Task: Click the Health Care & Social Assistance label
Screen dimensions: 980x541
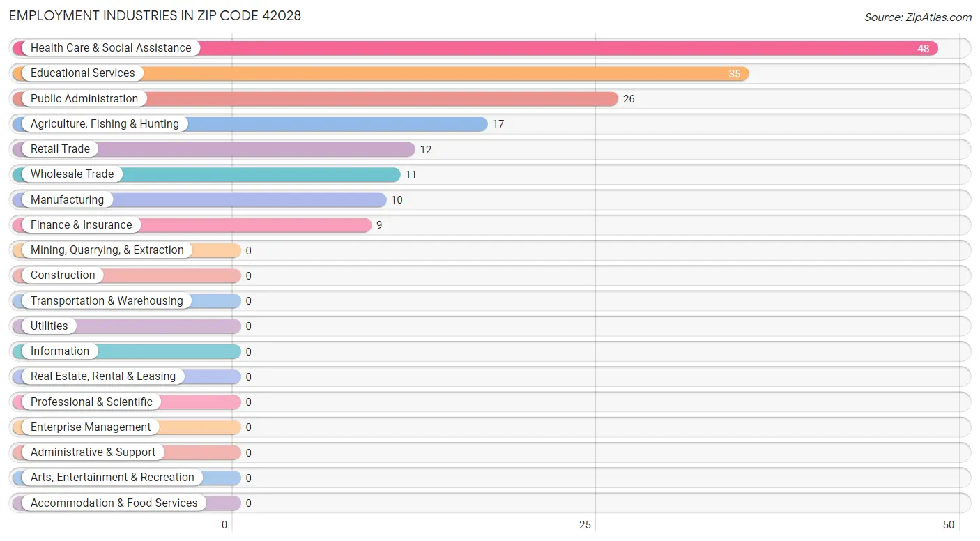Action: (x=111, y=48)
